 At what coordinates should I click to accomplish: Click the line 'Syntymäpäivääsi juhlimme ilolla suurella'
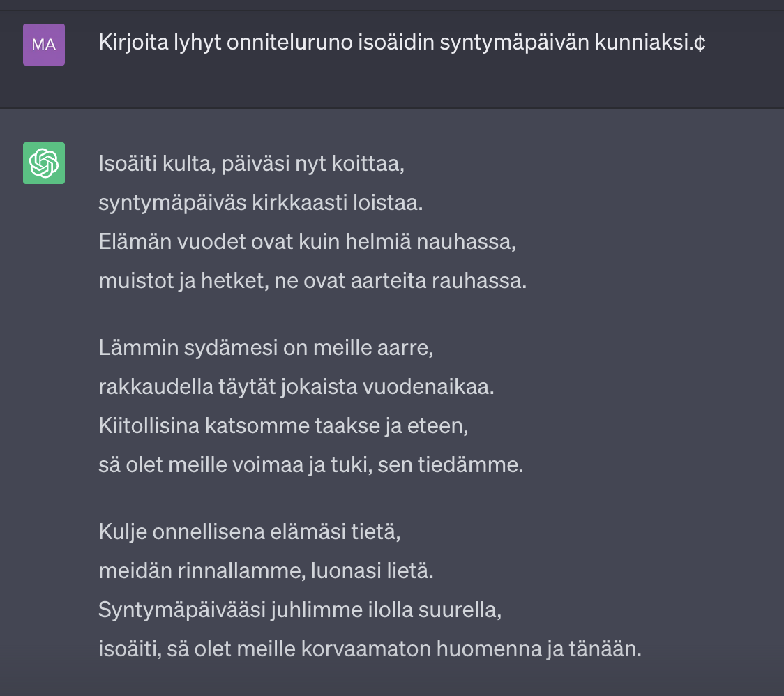300,610
